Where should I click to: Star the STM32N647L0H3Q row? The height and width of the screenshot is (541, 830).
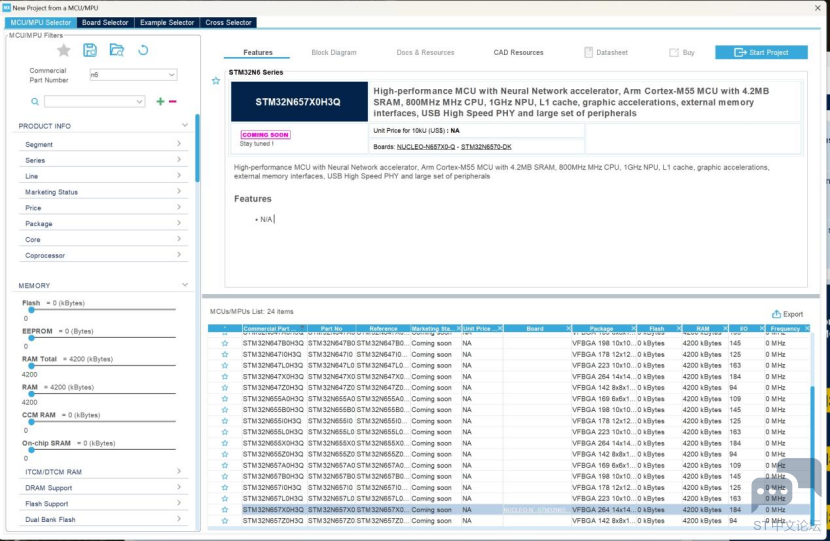click(225, 366)
